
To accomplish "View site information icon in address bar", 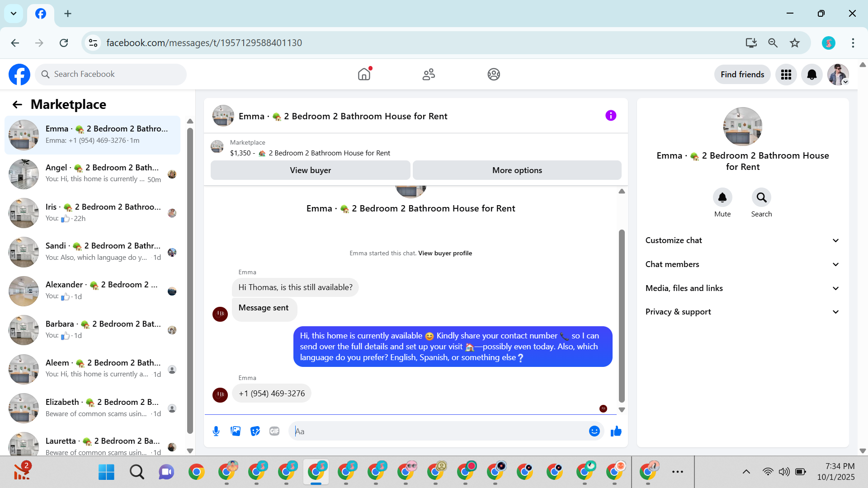I will point(93,43).
